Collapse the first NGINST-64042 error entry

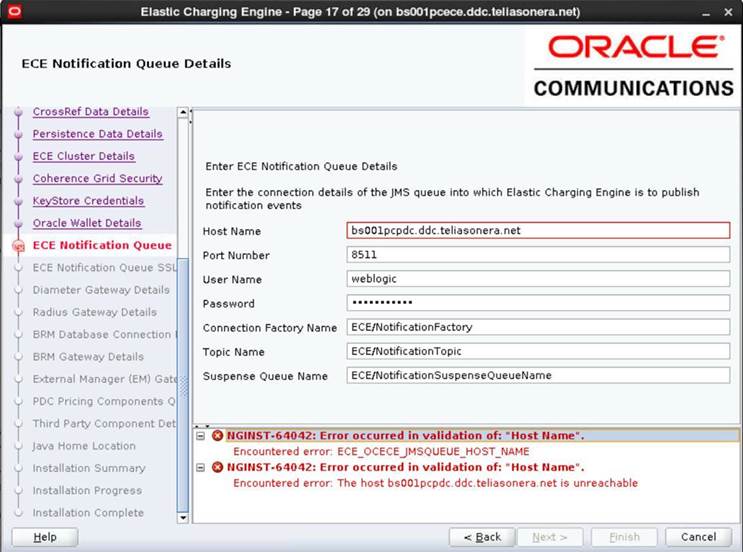coord(201,436)
